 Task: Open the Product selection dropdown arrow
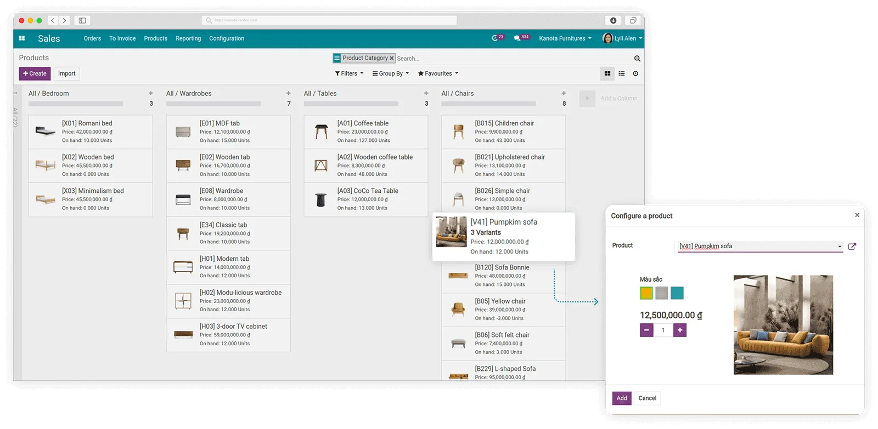[x=840, y=246]
